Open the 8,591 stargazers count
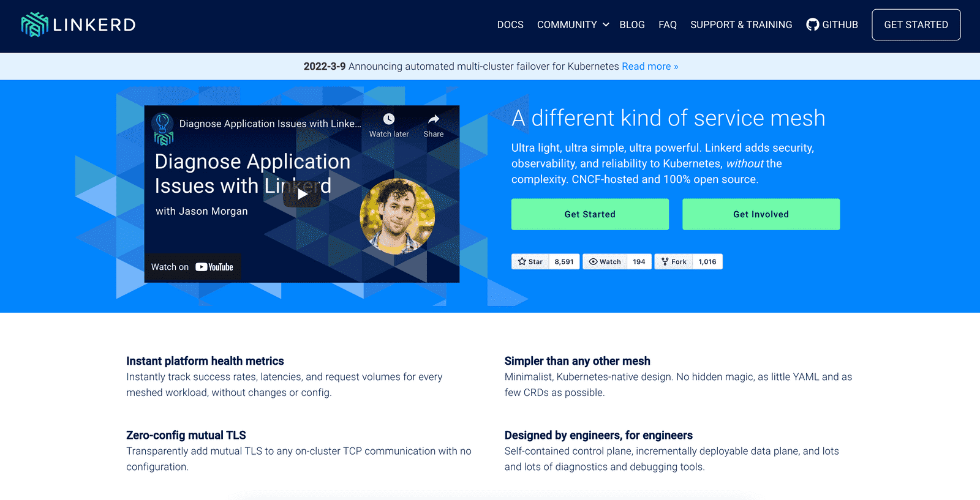 pos(564,261)
